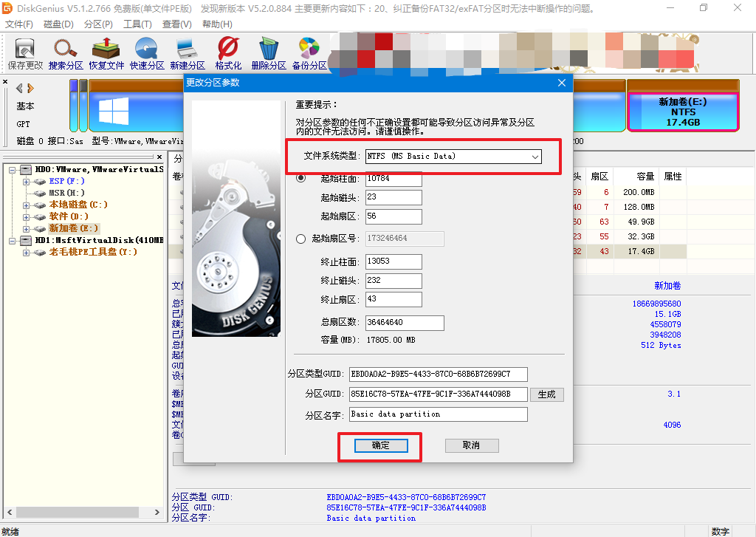Click the Delete Partition (删除分区) icon
Image resolution: width=756 pixels, height=537 pixels.
click(269, 54)
